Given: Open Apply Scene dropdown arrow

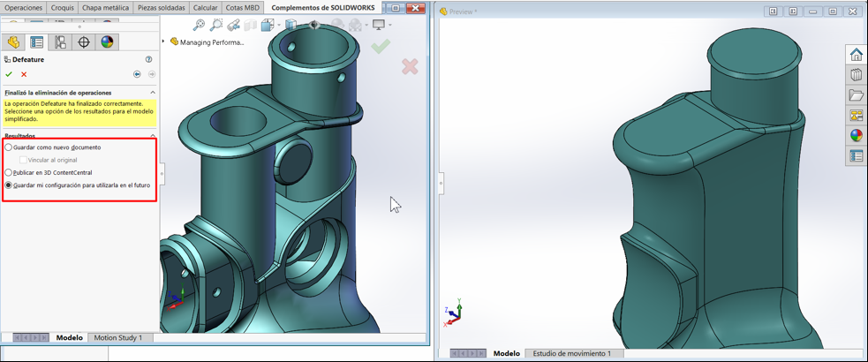Looking at the screenshot, I should (x=366, y=25).
